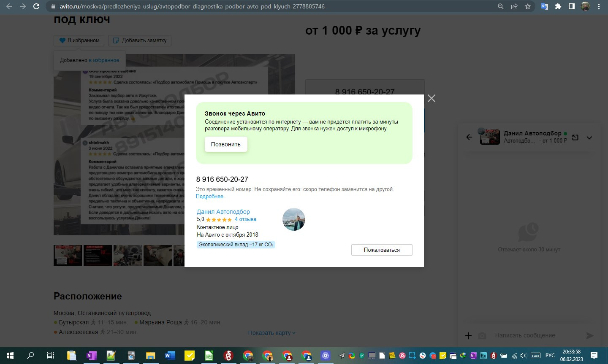Click the listing thumbnail in chat header
608x364 pixels.
click(x=490, y=137)
